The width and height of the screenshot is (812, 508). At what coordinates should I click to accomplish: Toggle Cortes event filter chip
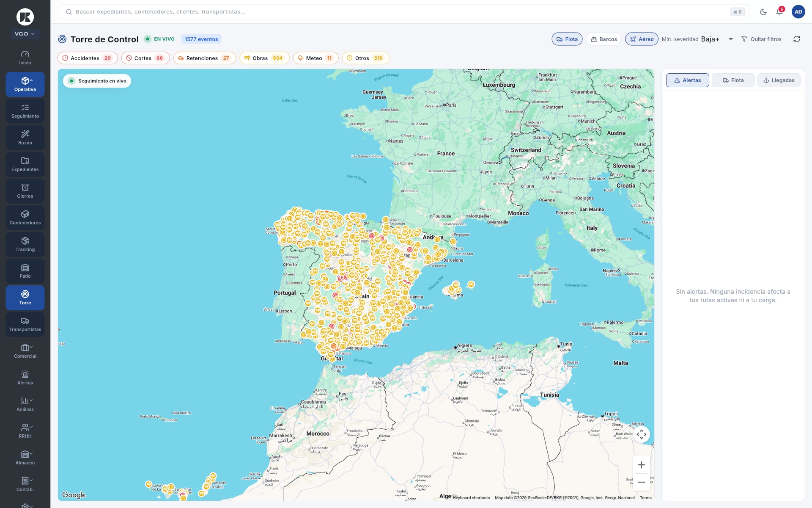tap(145, 58)
